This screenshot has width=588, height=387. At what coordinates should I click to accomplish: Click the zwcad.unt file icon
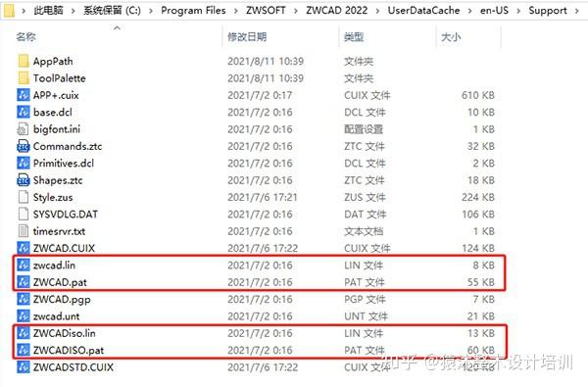click(24, 315)
